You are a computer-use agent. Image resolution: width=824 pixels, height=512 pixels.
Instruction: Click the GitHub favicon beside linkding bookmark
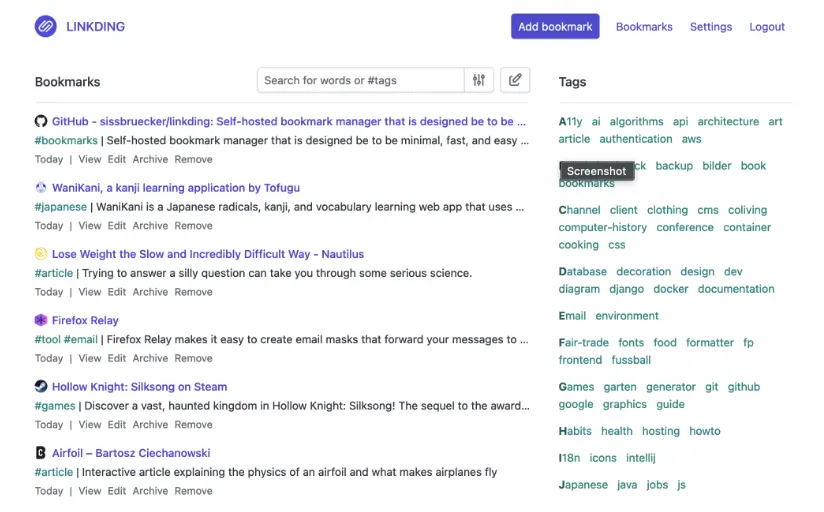coord(41,121)
